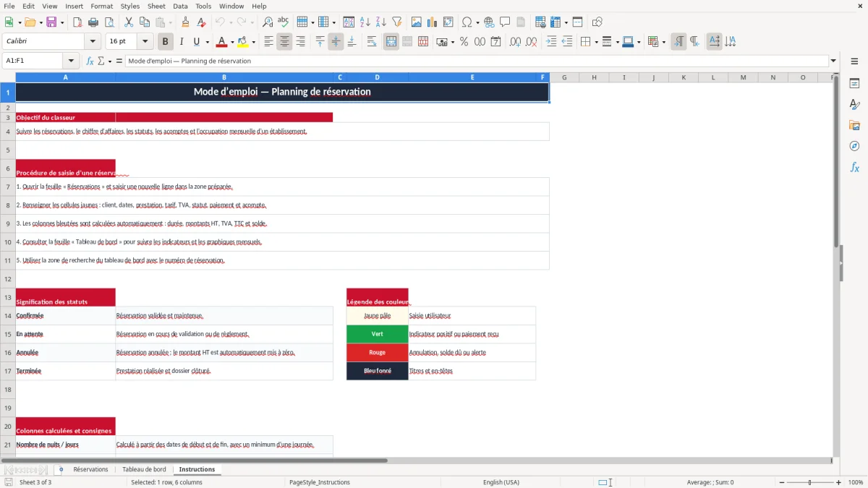
Task: Click zoom in plus button
Action: click(x=838, y=482)
